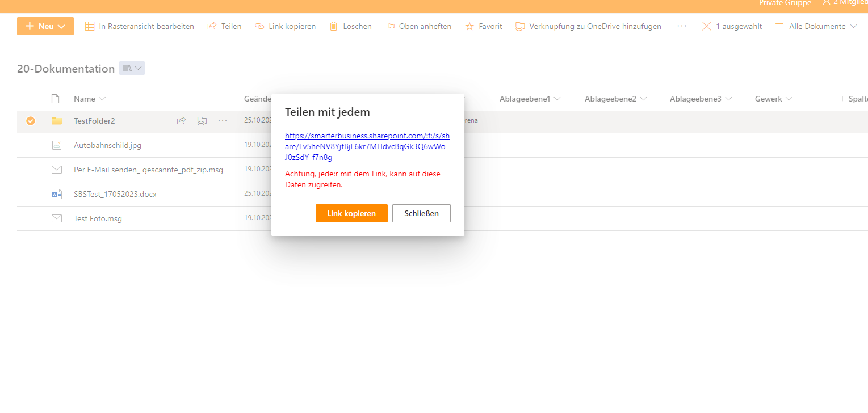868x413 pixels.
Task: Clear selection via the 1 ausgewählt X
Action: point(707,26)
